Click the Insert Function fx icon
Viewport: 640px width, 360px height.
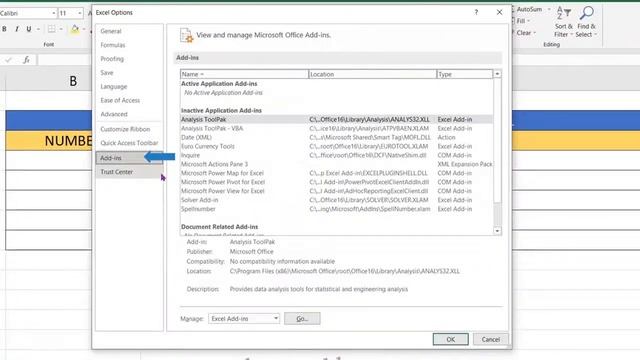coord(26,60)
